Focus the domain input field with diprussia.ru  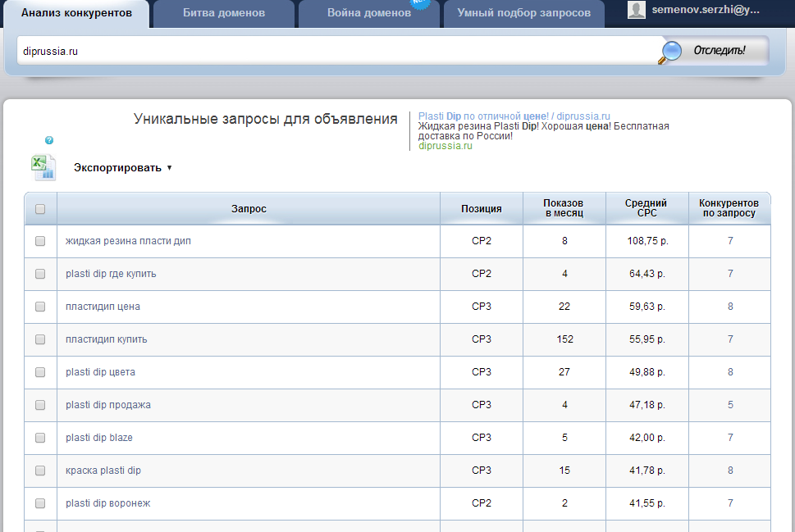tap(337, 51)
